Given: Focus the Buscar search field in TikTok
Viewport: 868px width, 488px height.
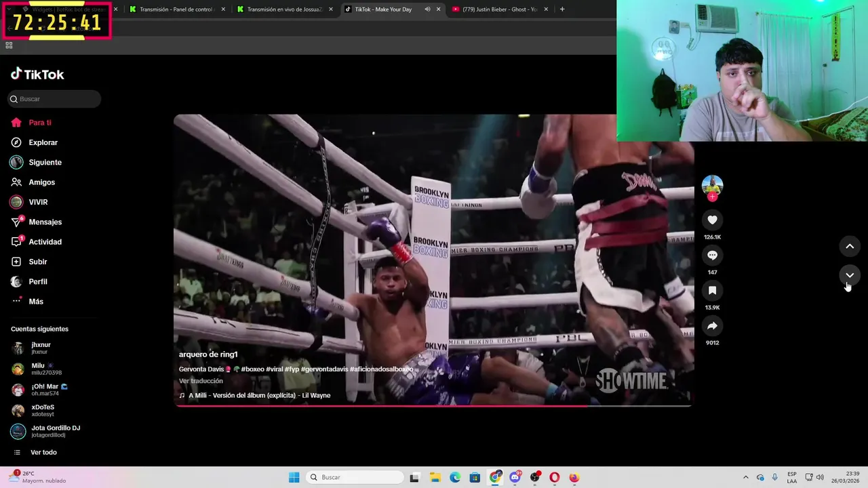Looking at the screenshot, I should [54, 99].
